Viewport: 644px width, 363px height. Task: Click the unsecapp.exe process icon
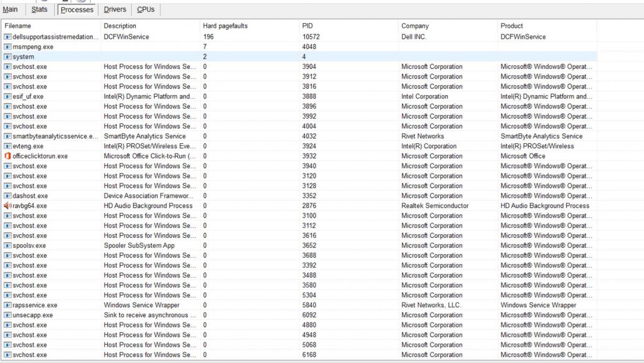8,315
